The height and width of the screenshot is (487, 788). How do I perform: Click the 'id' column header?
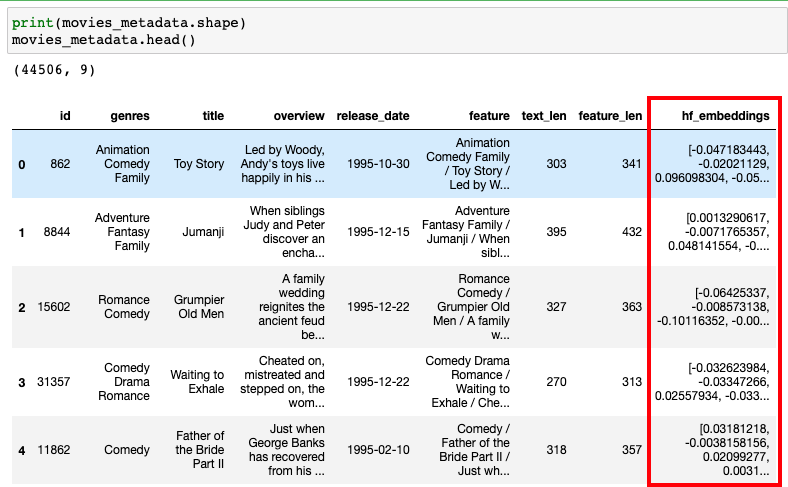(65, 116)
